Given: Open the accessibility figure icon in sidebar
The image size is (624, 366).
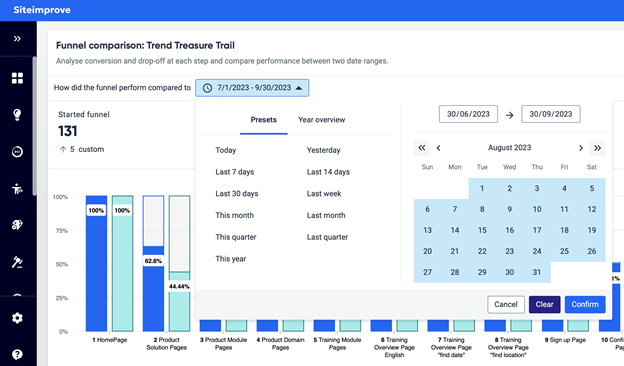Looking at the screenshot, I should (x=17, y=189).
